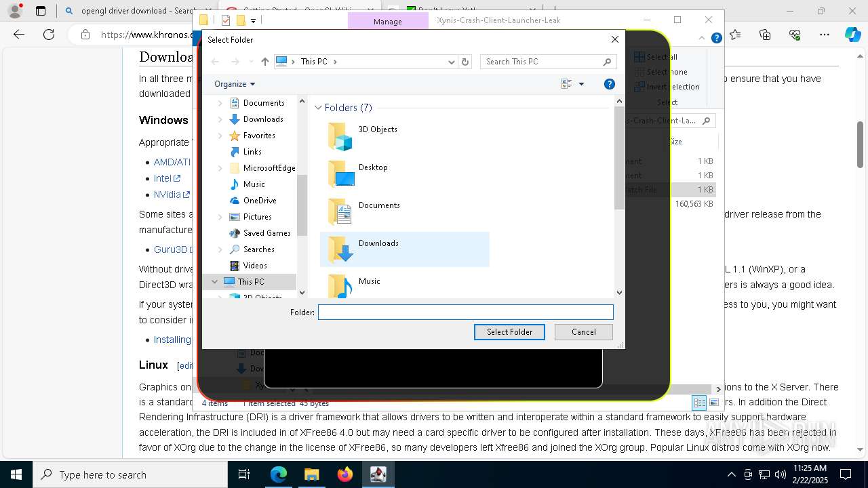Open the Organize menu
The image size is (868, 488).
pyautogui.click(x=235, y=84)
